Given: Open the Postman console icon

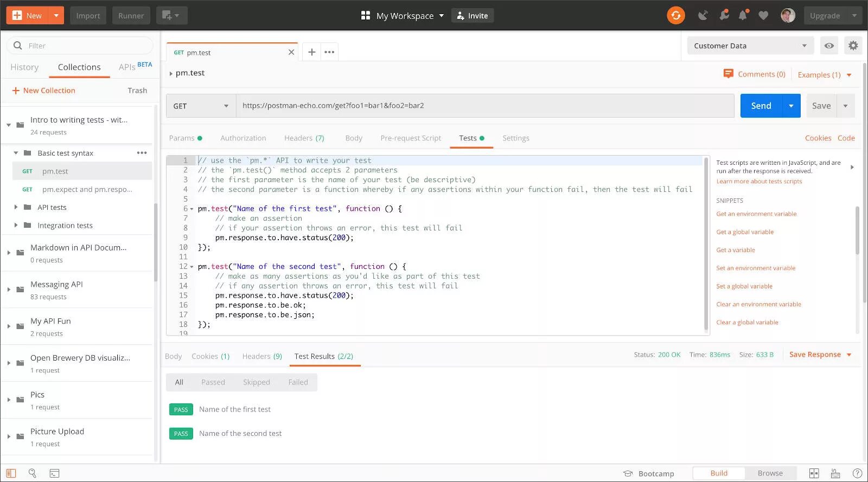Looking at the screenshot, I should coord(54,473).
